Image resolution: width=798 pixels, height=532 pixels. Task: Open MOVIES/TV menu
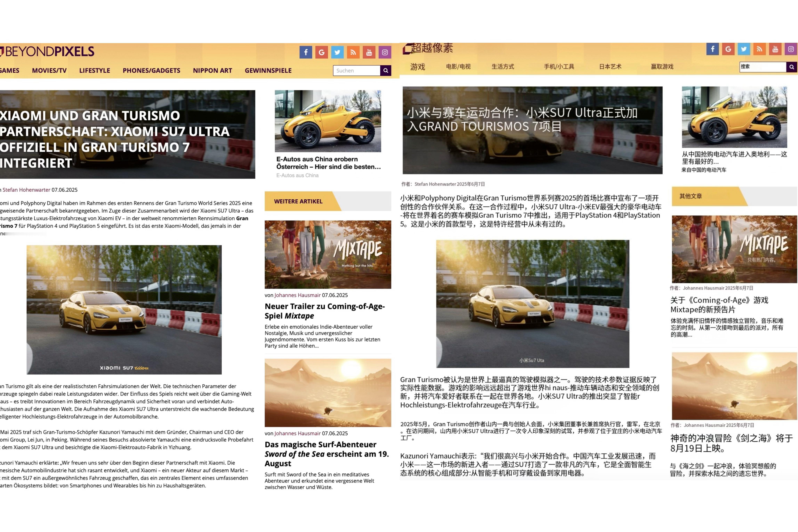[x=49, y=71]
